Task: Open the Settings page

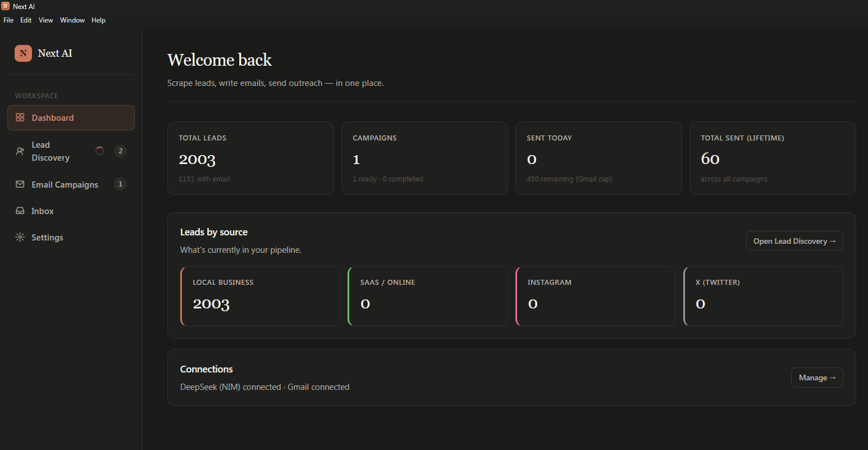Action: (71, 237)
